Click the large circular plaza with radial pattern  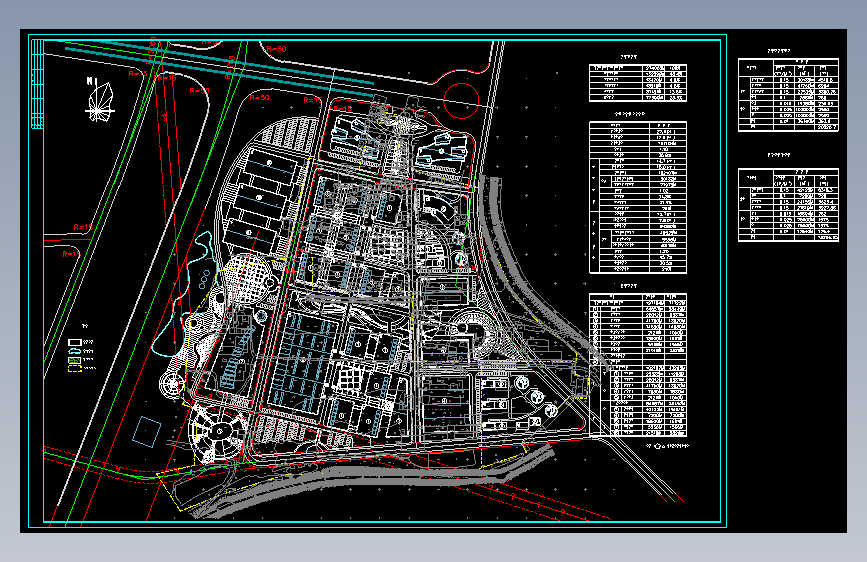(218, 434)
